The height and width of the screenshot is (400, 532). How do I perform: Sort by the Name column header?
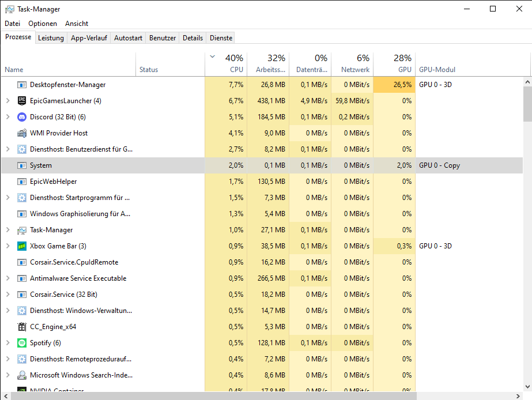tap(68, 65)
